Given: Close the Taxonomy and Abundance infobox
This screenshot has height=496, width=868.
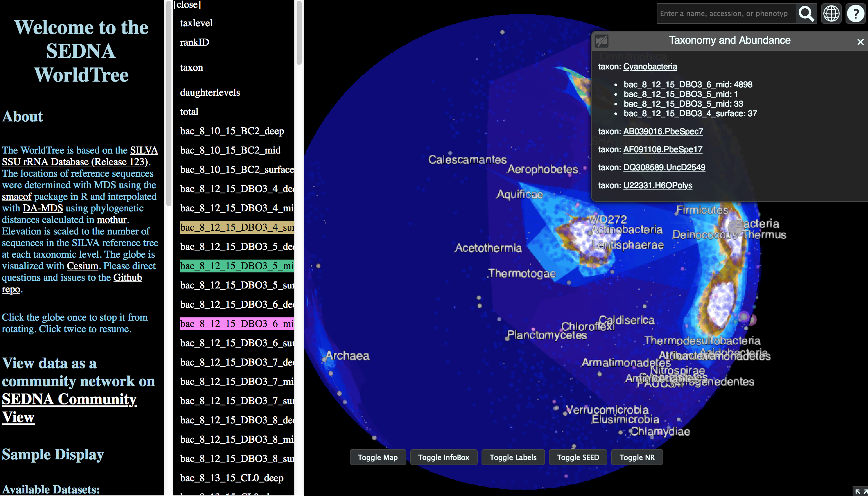Looking at the screenshot, I should (860, 42).
